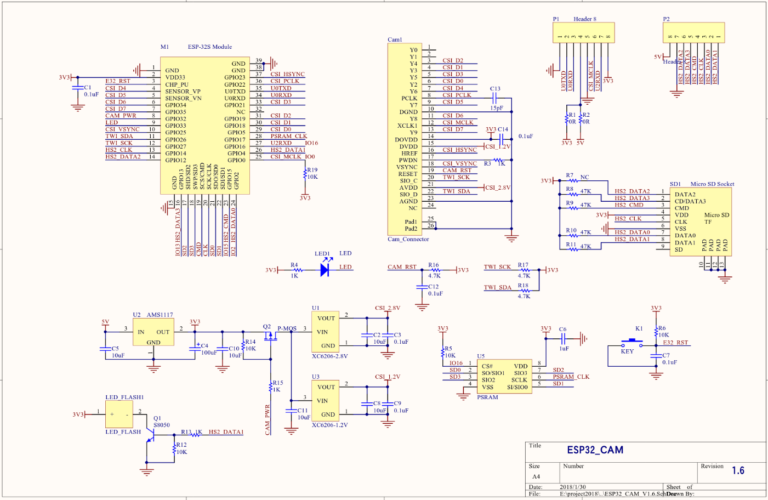This screenshot has width=768, height=500.
Task: Select capacitor C5 10uF at AMS1117 input
Action: 105,349
